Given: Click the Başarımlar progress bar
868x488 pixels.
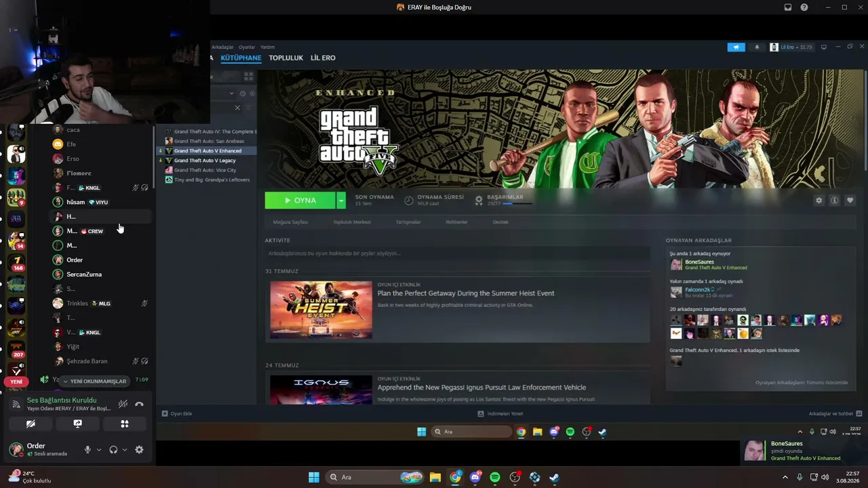Looking at the screenshot, I should pos(517,203).
